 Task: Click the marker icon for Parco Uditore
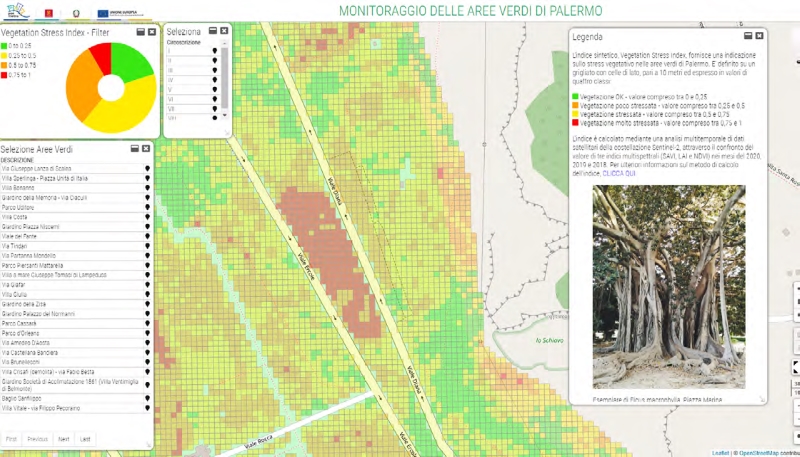tap(147, 208)
